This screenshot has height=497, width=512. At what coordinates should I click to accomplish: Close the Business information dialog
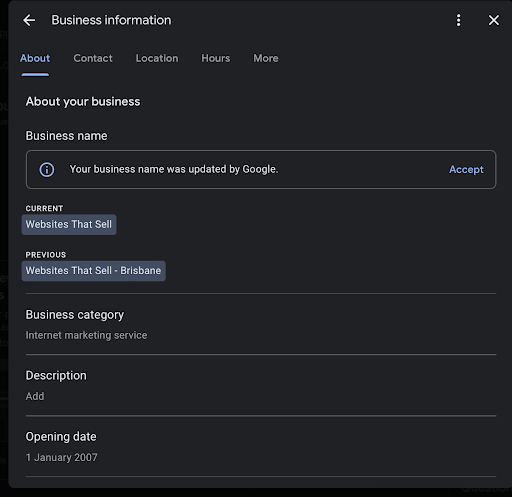pyautogui.click(x=494, y=20)
